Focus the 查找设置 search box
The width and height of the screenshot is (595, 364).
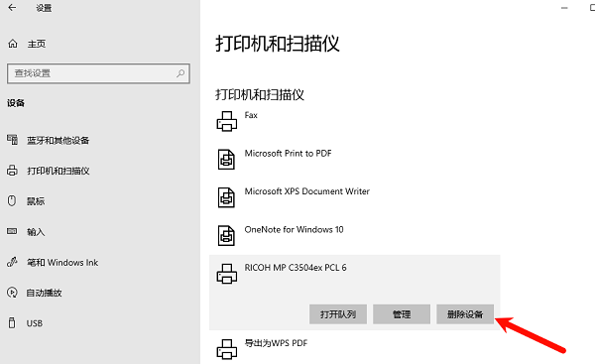click(98, 73)
